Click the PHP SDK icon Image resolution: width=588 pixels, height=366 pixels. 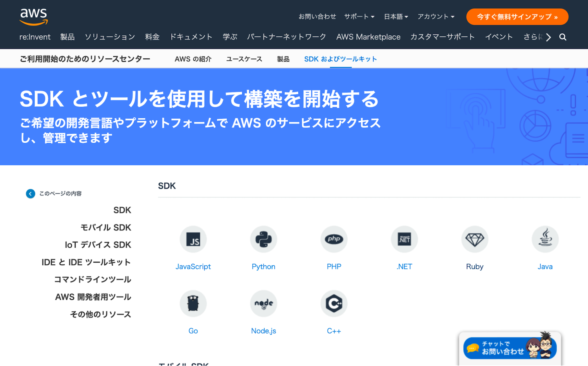(334, 239)
